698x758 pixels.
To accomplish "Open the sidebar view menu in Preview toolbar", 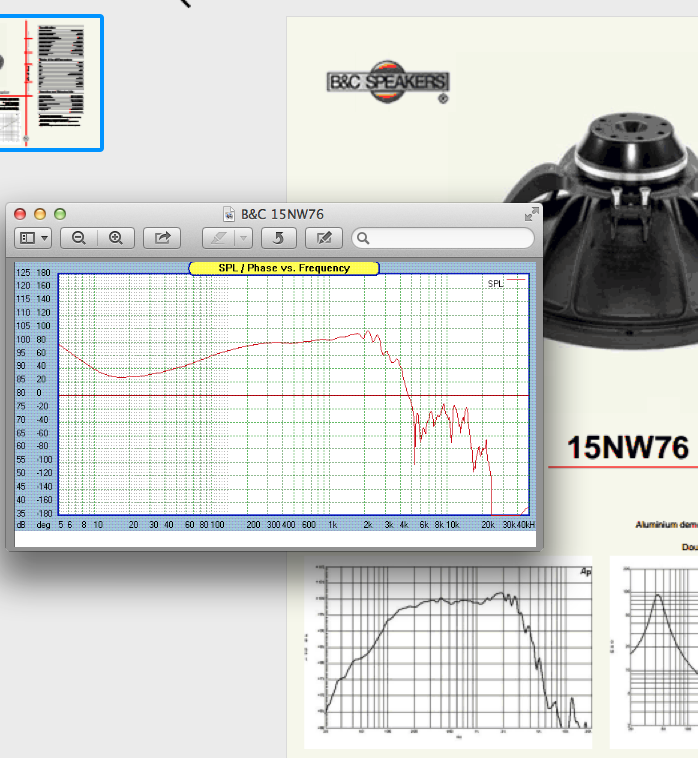I will [33, 238].
